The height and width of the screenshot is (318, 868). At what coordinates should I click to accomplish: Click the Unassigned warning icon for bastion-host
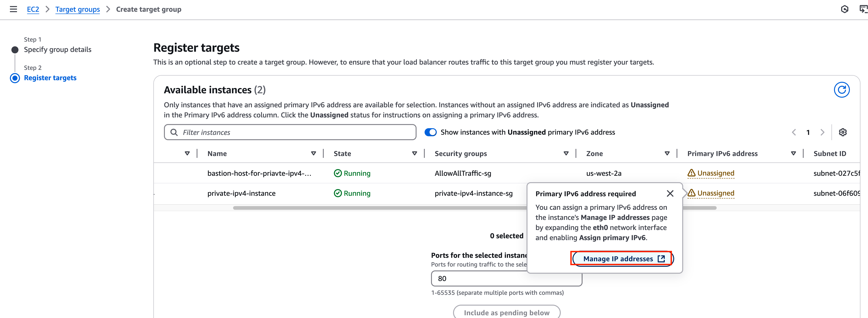coord(691,172)
